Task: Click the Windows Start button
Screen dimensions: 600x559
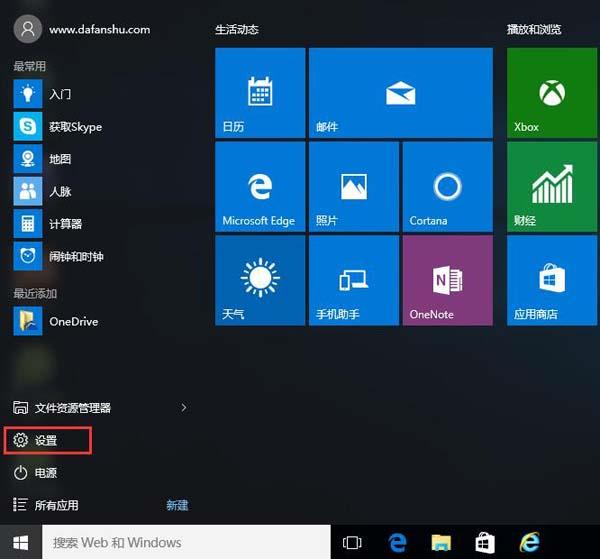Action: click(21, 542)
